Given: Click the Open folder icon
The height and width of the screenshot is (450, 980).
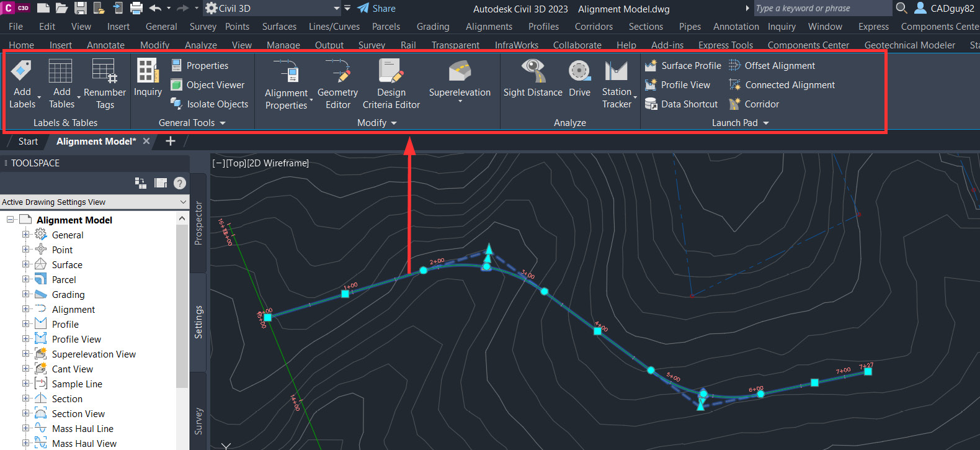Looking at the screenshot, I should pos(62,8).
